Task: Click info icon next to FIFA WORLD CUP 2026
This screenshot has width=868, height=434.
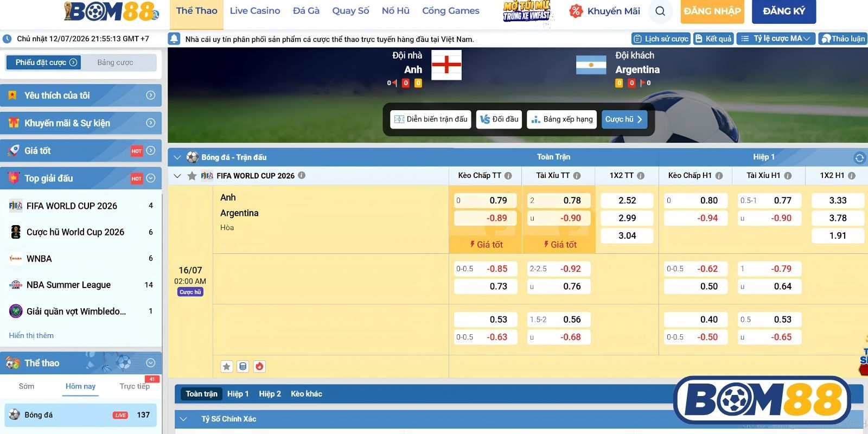Action: [302, 175]
